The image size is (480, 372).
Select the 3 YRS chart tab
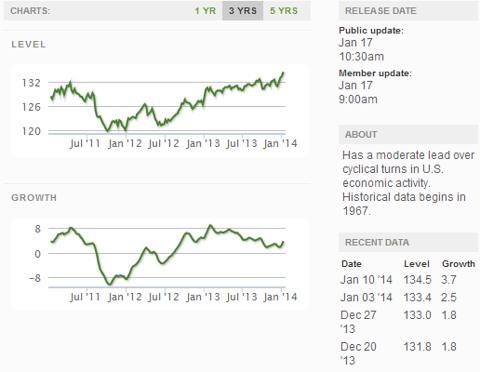(243, 11)
